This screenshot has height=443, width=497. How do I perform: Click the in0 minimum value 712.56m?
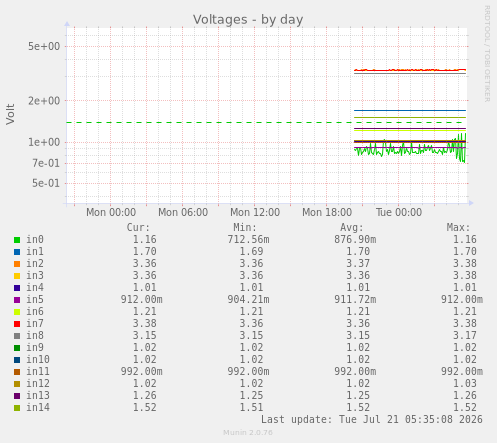[x=248, y=239]
